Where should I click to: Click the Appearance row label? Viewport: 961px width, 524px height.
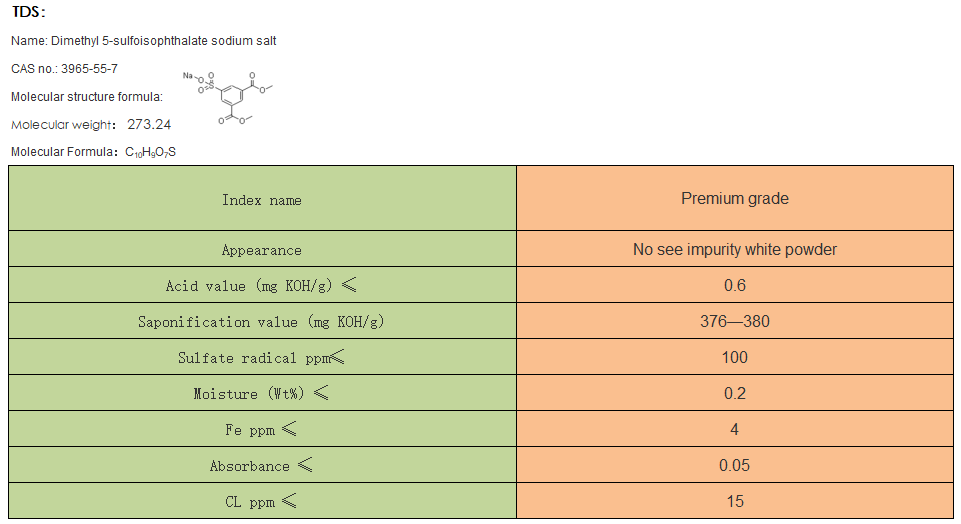coord(262,250)
